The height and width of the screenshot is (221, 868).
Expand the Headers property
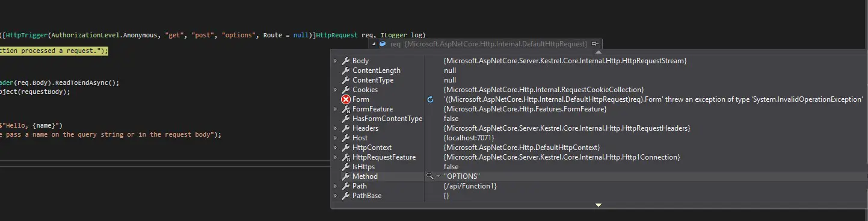coord(336,128)
